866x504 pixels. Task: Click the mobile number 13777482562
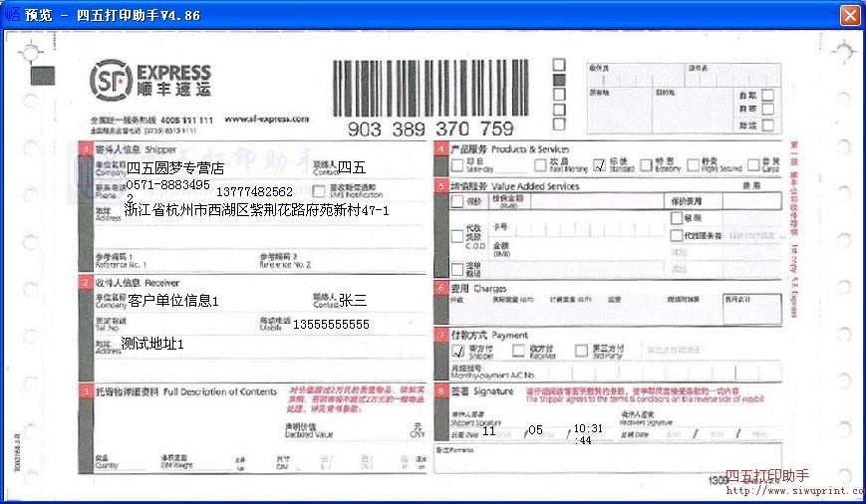[x=254, y=191]
